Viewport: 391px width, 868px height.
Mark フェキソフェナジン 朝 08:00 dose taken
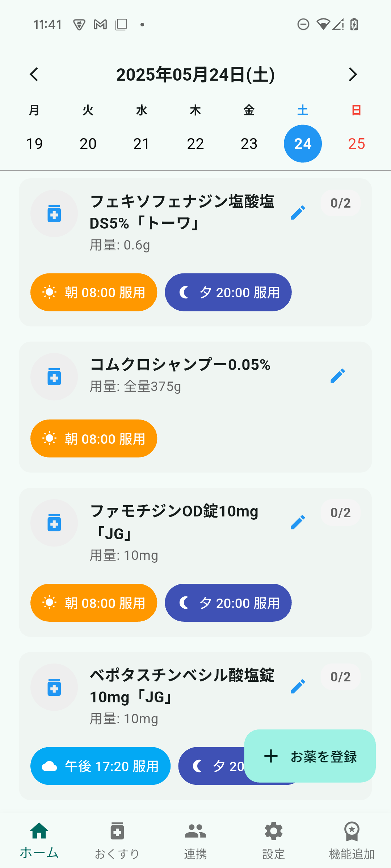pyautogui.click(x=94, y=292)
